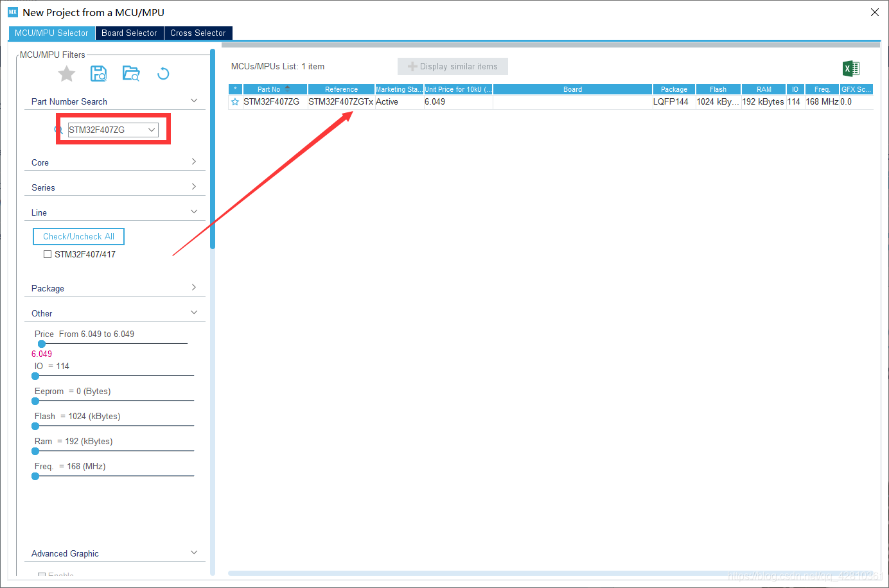Sort by IO column header
This screenshot has width=889, height=588.
(x=795, y=89)
